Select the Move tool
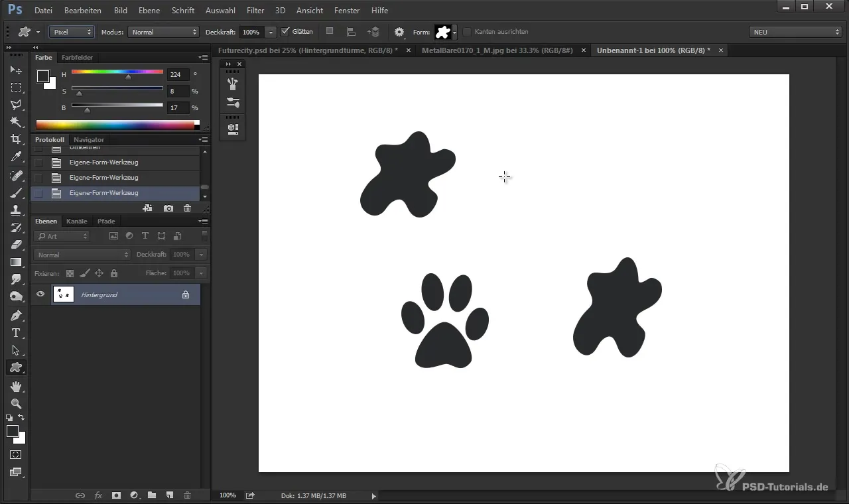Screen dimensions: 849x504 pyautogui.click(x=16, y=70)
